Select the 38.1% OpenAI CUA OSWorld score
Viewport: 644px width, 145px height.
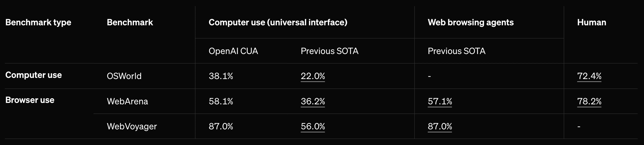coord(221,76)
